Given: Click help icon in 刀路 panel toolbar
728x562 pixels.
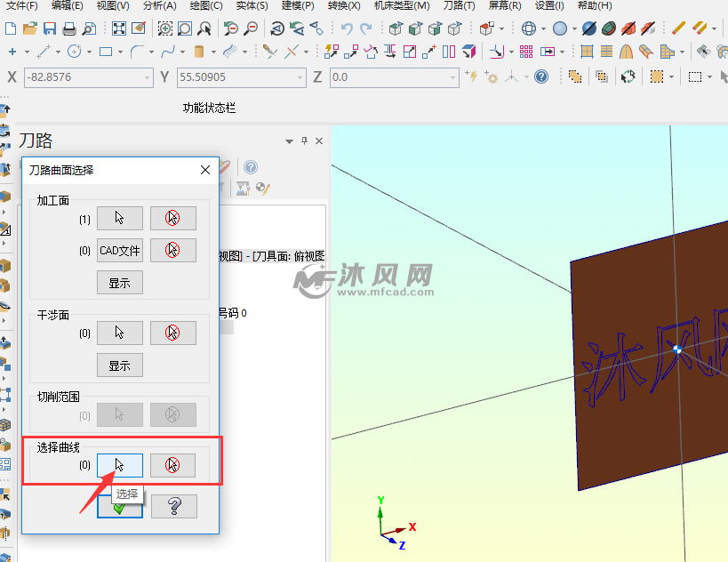Looking at the screenshot, I should [251, 167].
